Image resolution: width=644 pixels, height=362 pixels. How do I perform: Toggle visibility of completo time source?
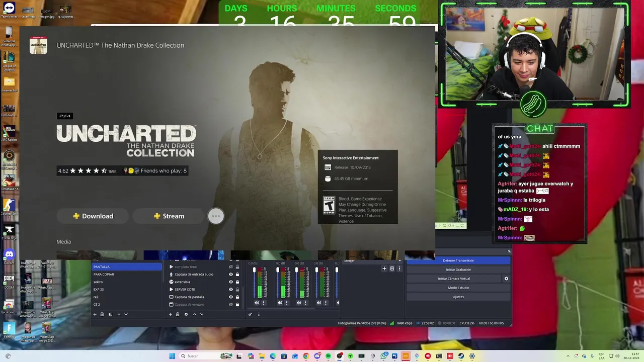click(231, 267)
